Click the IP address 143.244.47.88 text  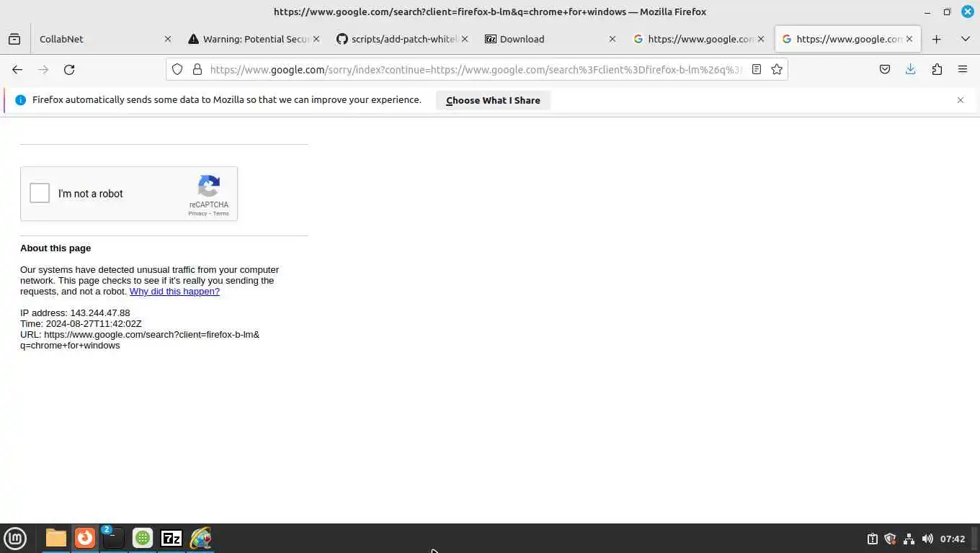(75, 313)
